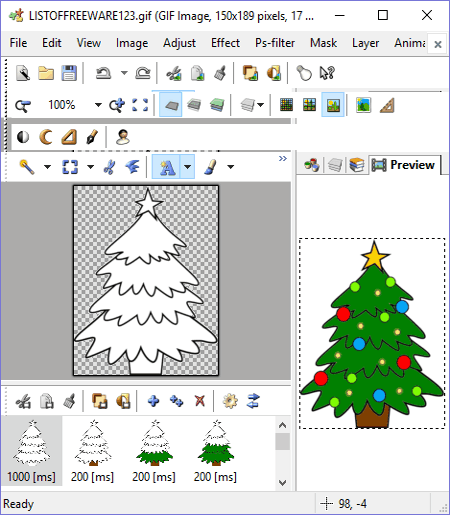Delete the frame with red X icon
This screenshot has height=515, width=450.
point(200,401)
